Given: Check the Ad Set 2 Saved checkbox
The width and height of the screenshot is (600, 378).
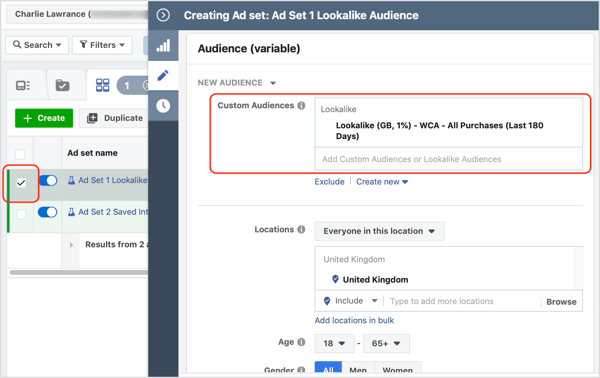Looking at the screenshot, I should (21, 214).
